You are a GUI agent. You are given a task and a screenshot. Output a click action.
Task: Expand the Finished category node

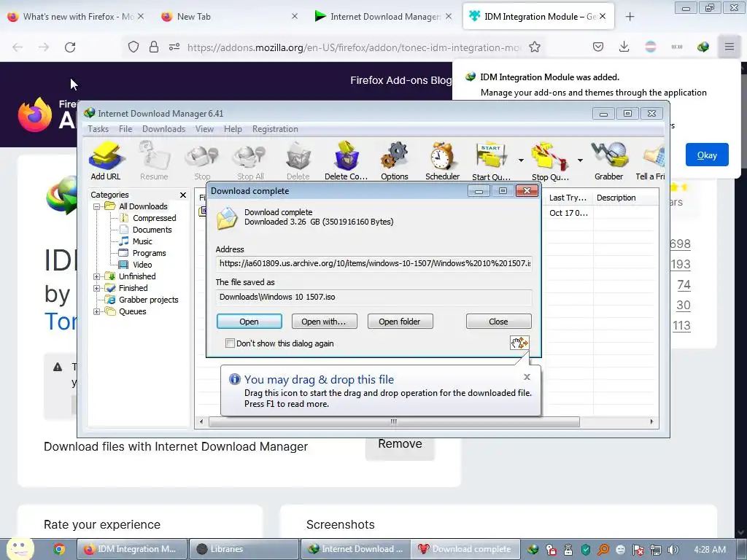click(97, 288)
